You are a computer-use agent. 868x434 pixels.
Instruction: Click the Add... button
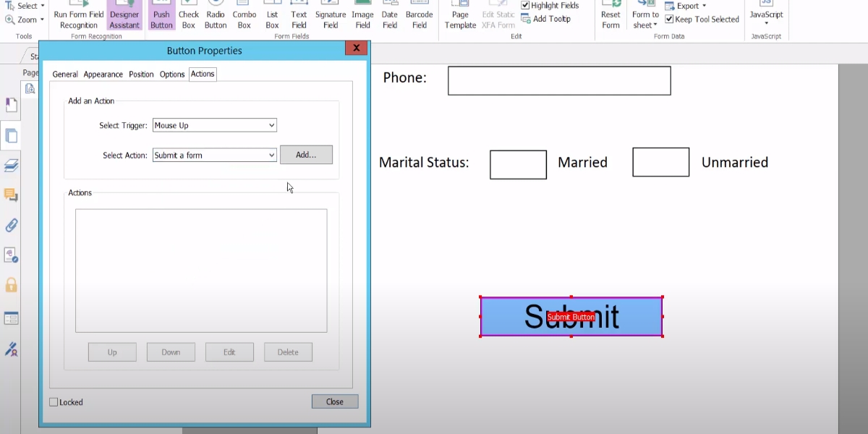306,155
